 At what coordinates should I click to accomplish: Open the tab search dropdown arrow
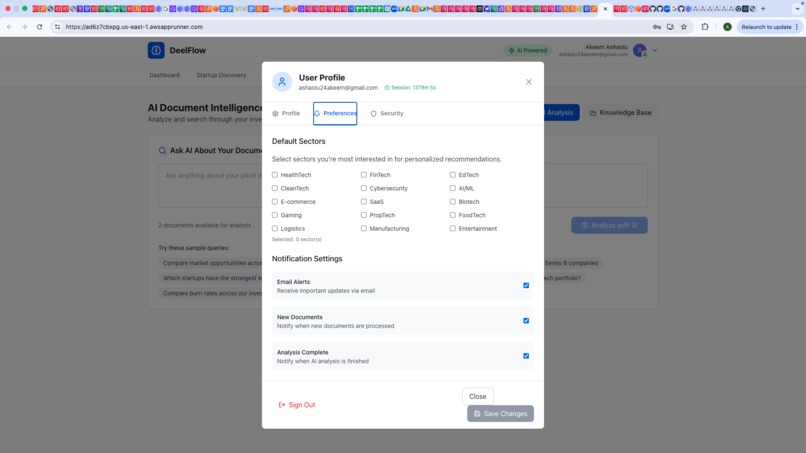tap(797, 9)
